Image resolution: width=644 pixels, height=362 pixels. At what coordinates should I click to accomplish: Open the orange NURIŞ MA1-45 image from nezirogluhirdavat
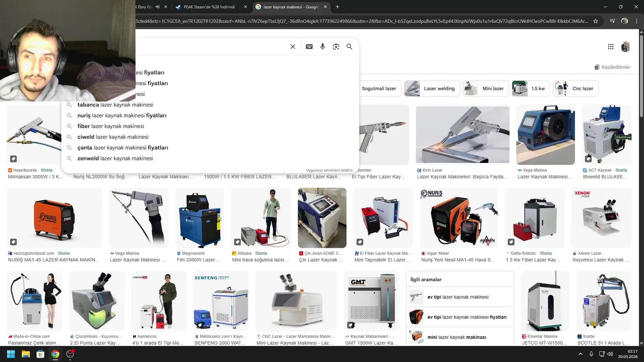(x=54, y=218)
